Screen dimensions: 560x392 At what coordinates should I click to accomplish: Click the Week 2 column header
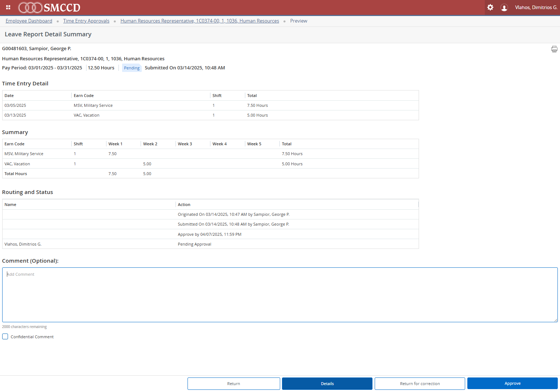click(x=150, y=144)
